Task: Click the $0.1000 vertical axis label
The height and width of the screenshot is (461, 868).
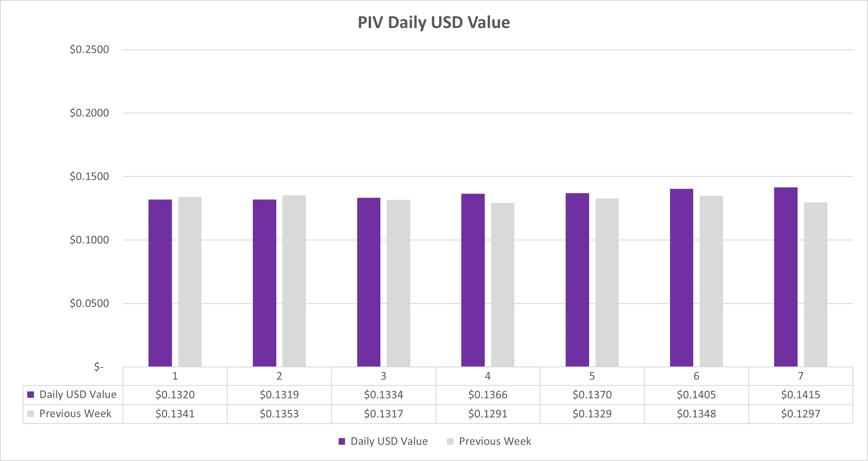Action: point(89,240)
